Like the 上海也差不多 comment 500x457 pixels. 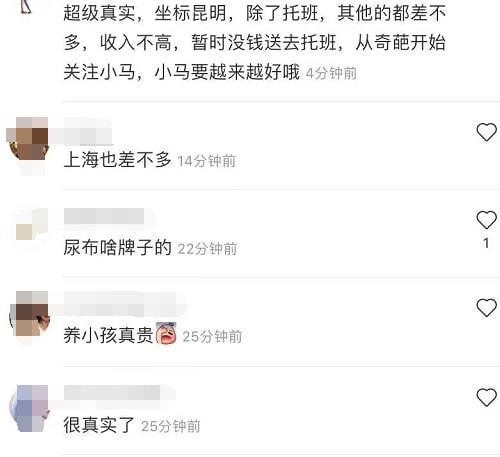point(486,132)
